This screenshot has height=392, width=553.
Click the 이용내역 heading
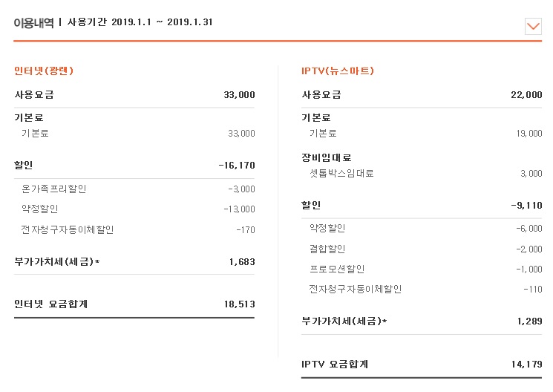point(33,22)
